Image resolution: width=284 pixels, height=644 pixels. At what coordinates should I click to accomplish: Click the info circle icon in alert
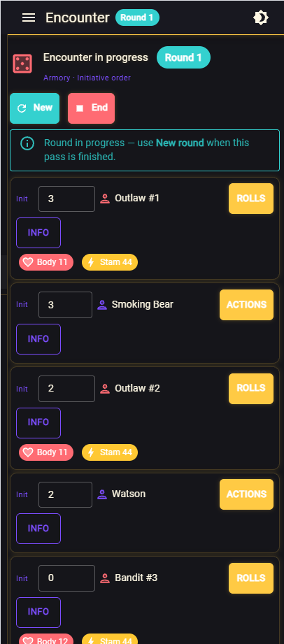[27, 143]
